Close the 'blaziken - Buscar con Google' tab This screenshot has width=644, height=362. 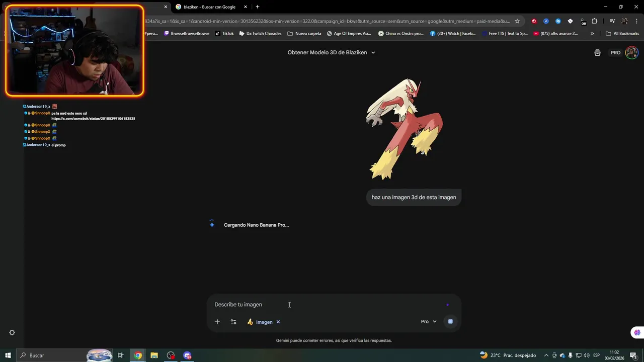246,7
